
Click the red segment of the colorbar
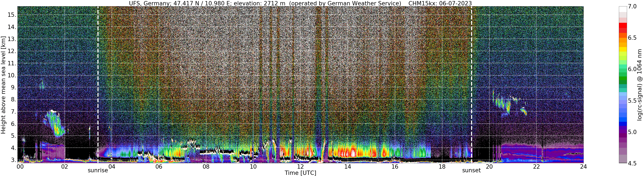point(623,25)
